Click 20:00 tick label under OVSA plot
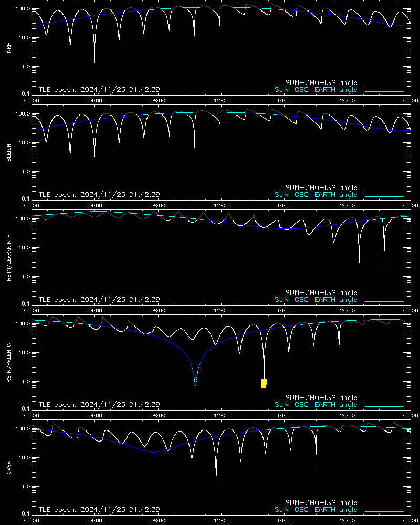This screenshot has height=525, width=420. [x=348, y=520]
